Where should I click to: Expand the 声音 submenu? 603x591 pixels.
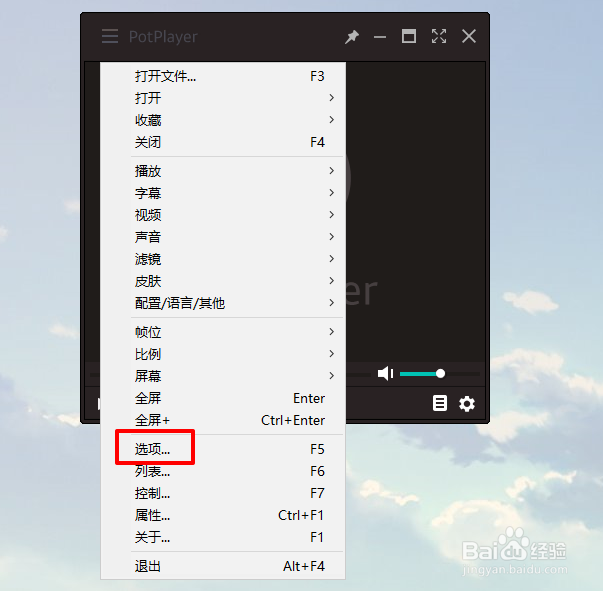point(223,237)
